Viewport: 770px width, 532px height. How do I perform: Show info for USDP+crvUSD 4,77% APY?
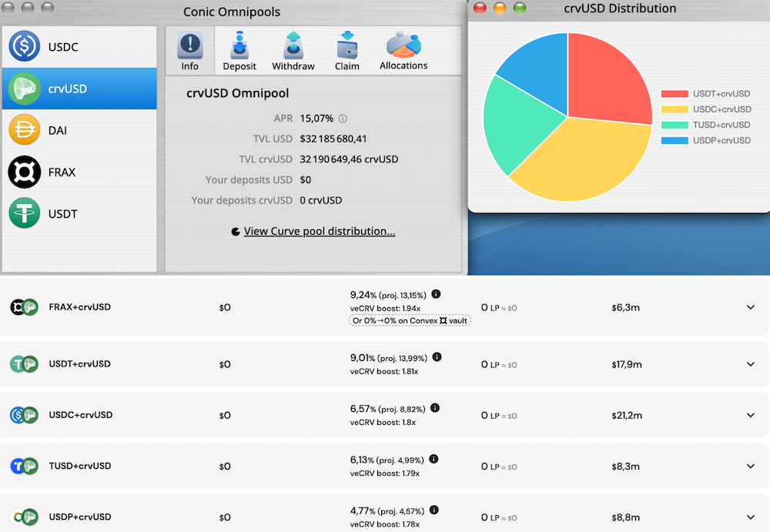(434, 510)
